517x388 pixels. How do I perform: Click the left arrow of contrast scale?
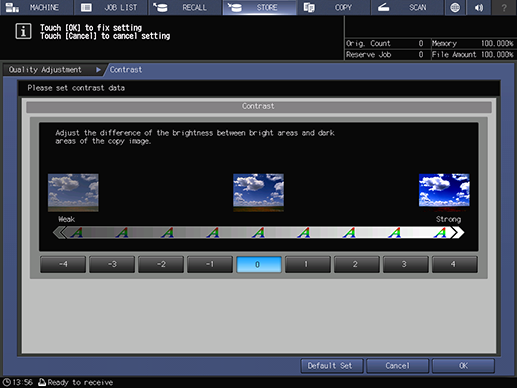60,232
